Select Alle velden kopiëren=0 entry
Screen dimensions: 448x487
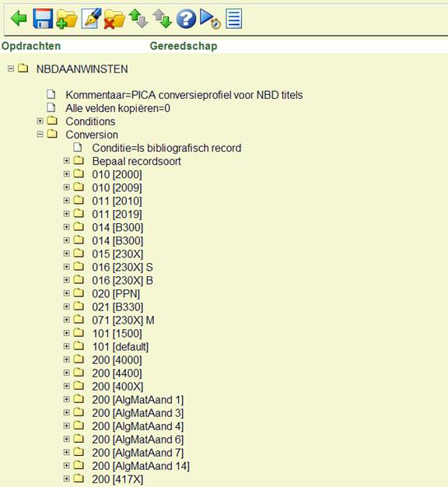click(x=117, y=108)
